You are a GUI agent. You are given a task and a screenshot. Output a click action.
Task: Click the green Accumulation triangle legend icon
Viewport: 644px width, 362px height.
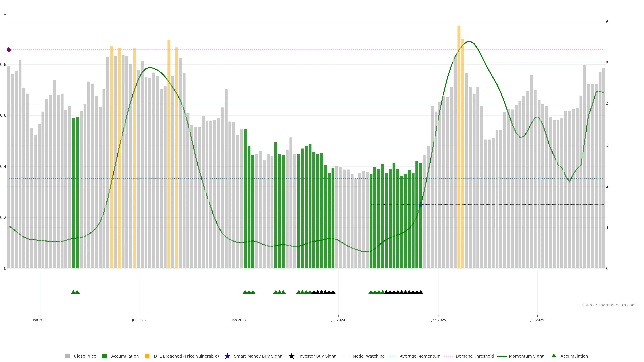click(x=554, y=356)
